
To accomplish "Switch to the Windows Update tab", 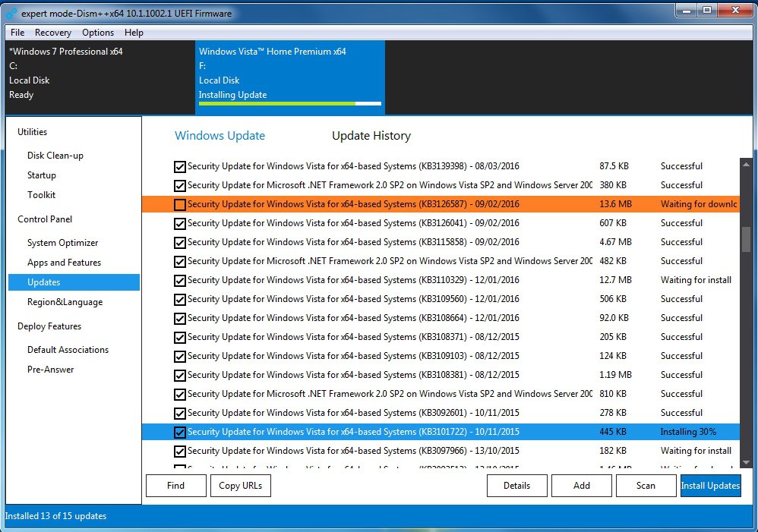I will (220, 136).
